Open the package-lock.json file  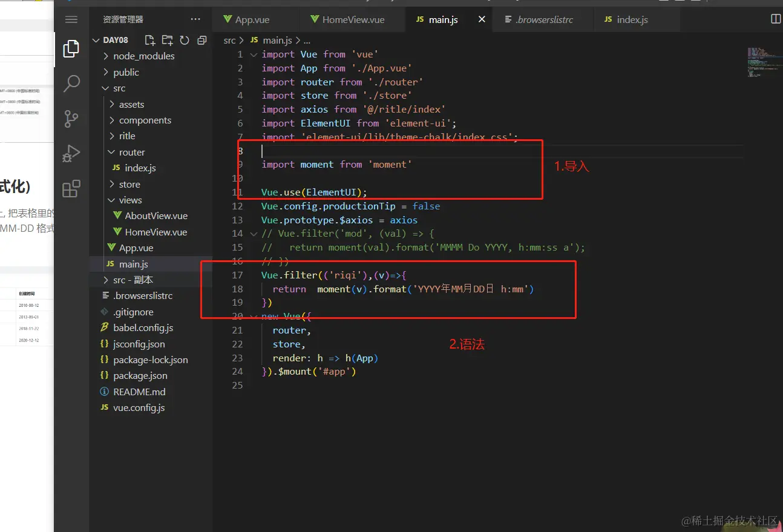150,360
